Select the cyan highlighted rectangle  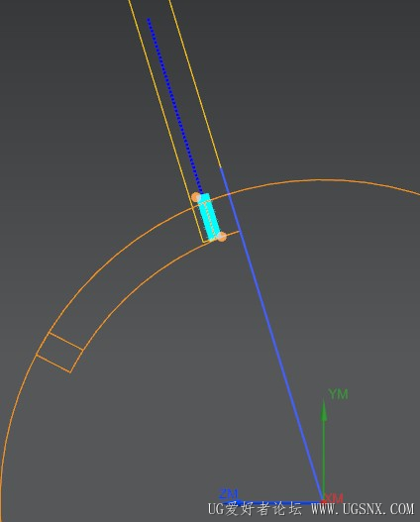click(x=209, y=216)
